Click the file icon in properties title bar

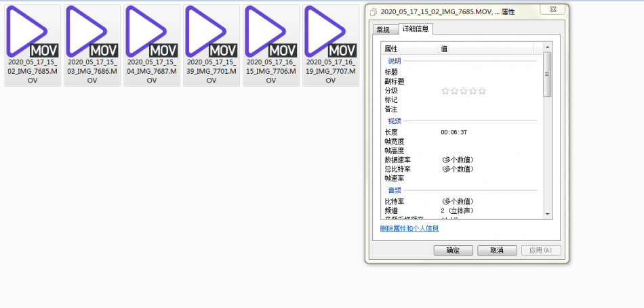click(x=374, y=12)
